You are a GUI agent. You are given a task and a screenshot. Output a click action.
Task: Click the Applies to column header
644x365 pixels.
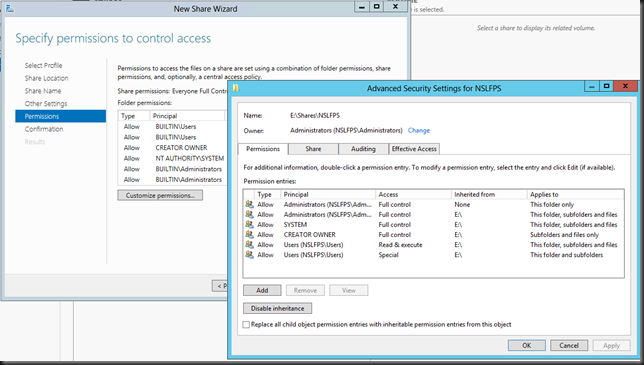point(575,194)
